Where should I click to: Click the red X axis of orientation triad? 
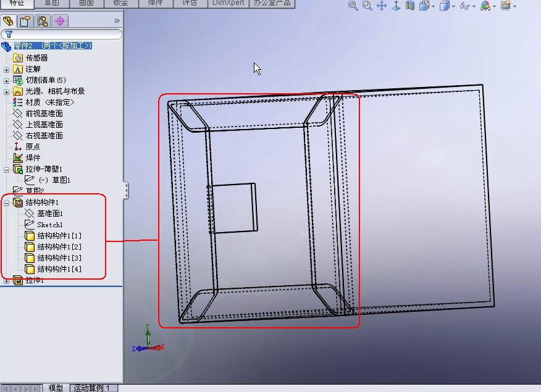coord(157,348)
